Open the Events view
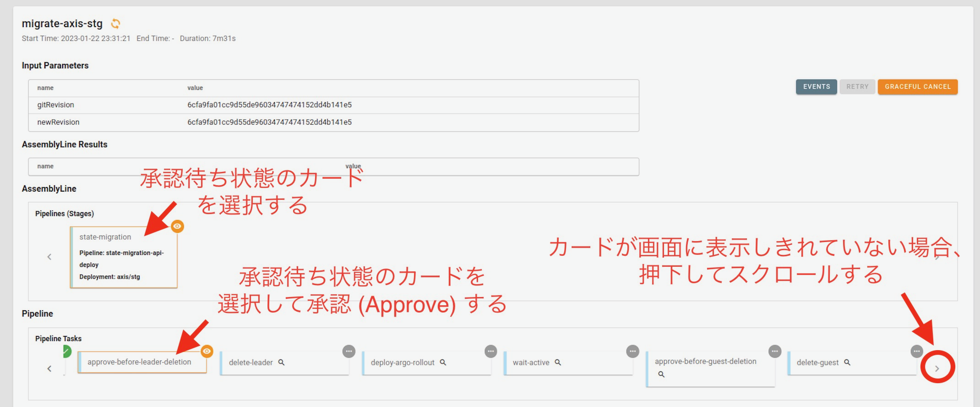The height and width of the screenshot is (407, 980). 816,87
